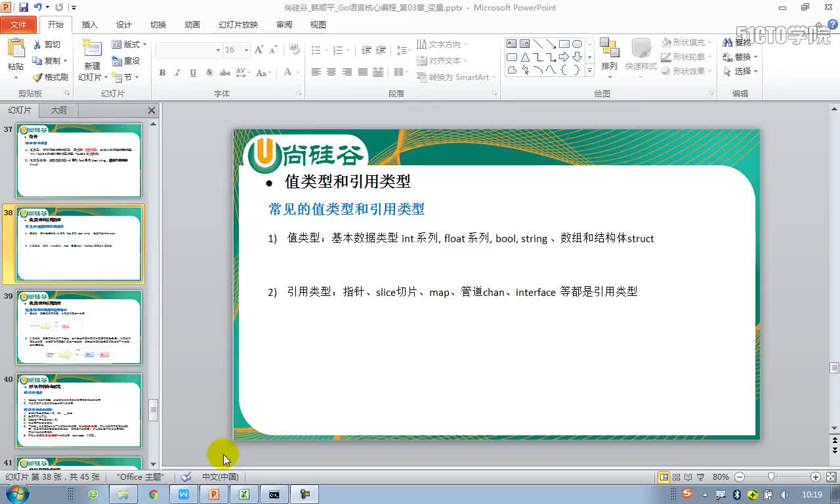Click the Paste (粘贴) clipboard icon
The height and width of the screenshot is (504, 840).
[x=16, y=49]
